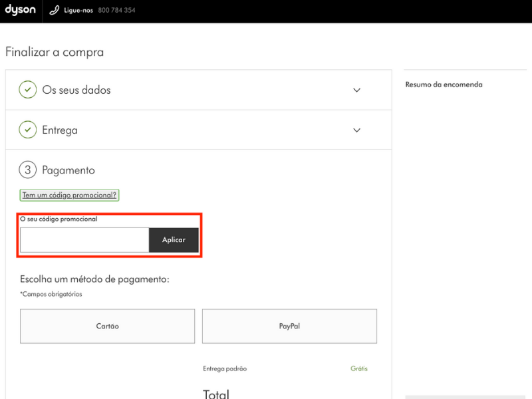Click the green checkmark beside Os seus dados

tap(28, 90)
